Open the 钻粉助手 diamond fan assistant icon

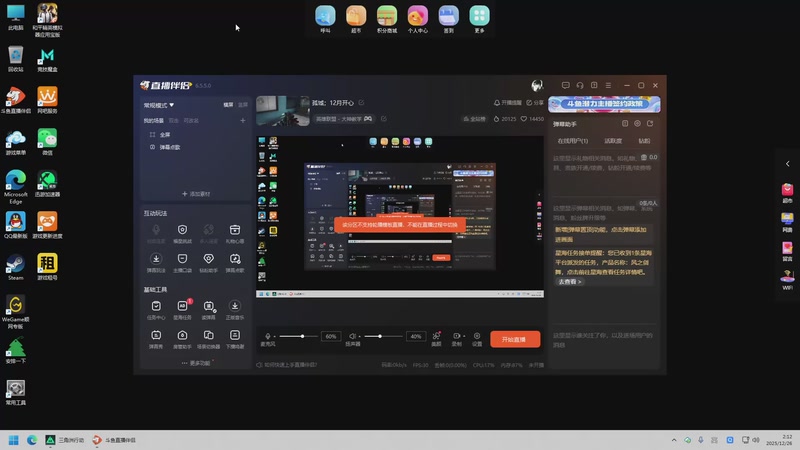tap(208, 263)
